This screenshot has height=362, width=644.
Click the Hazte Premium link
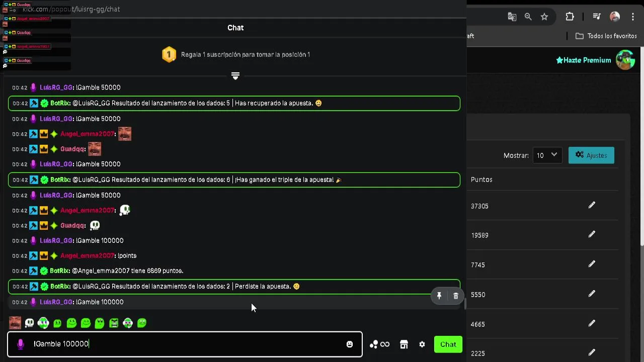(x=584, y=60)
